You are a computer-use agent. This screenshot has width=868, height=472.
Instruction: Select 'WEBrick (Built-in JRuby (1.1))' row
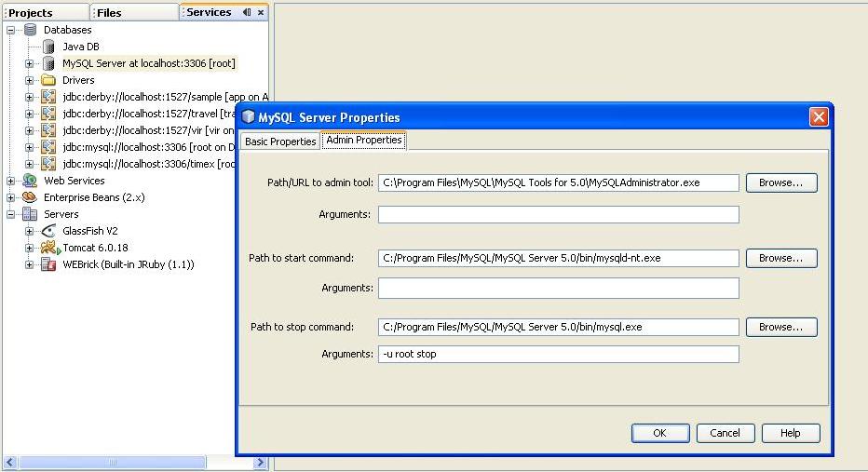129,264
